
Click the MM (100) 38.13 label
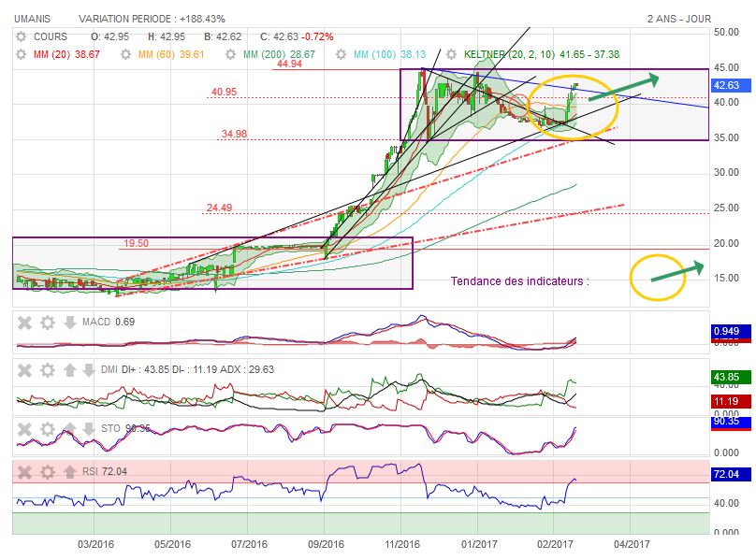389,54
